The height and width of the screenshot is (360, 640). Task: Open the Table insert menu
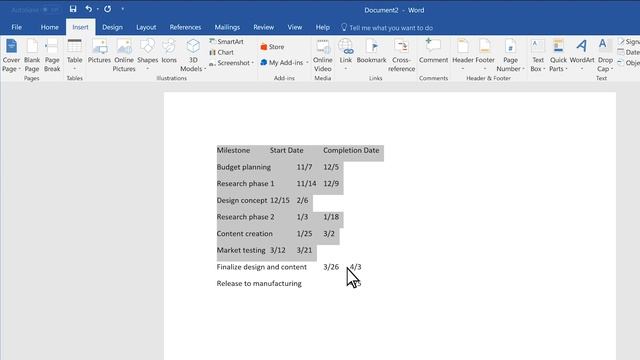[x=75, y=55]
